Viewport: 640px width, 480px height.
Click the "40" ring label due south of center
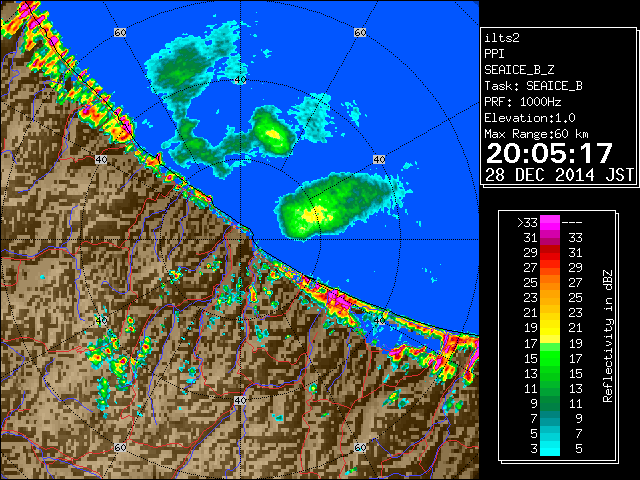[x=240, y=400]
